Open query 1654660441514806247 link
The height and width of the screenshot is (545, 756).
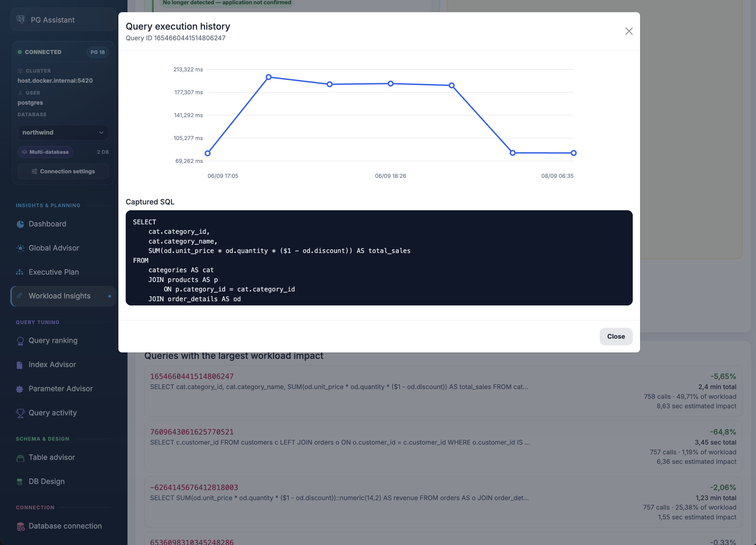[192, 376]
